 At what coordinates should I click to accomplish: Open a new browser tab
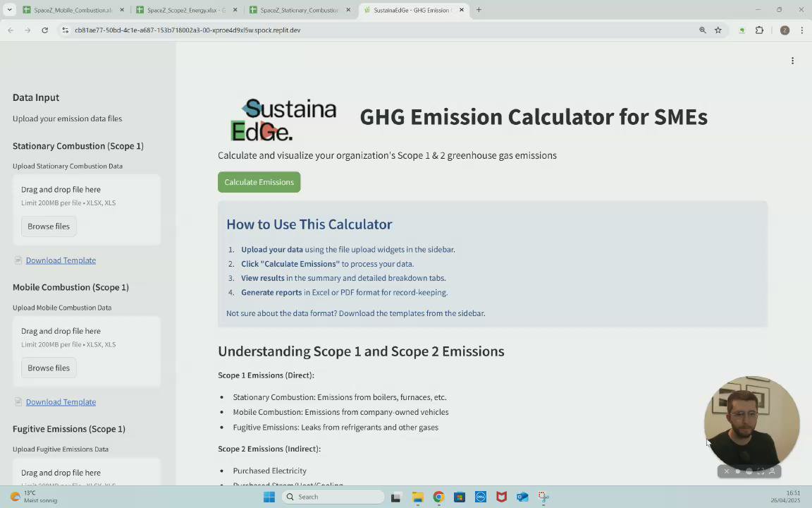(x=479, y=10)
